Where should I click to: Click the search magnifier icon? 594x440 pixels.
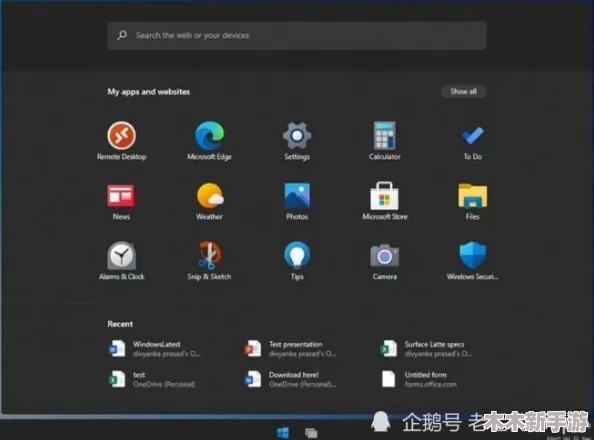(122, 35)
